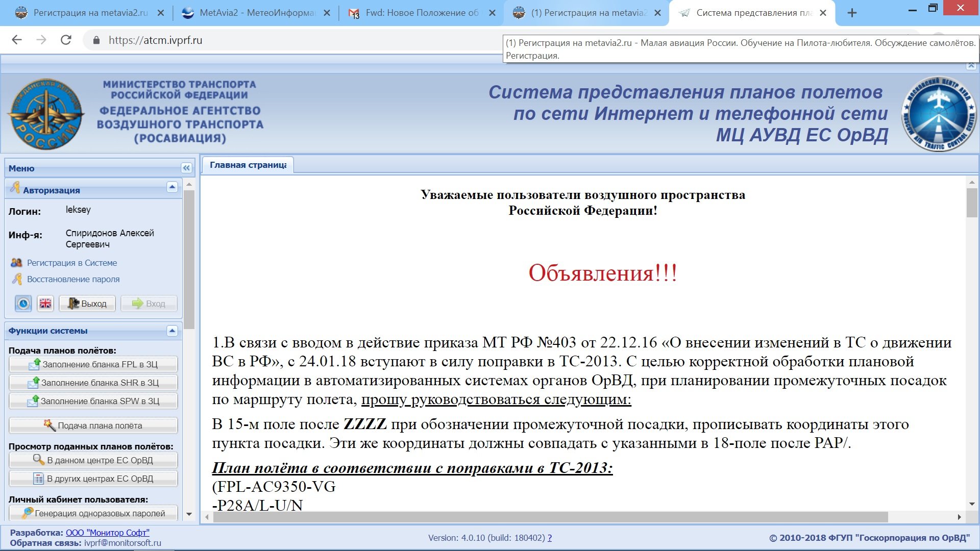Open Заполнение бланка SPW в ЗЦ
980x551 pixels.
pyautogui.click(x=93, y=401)
